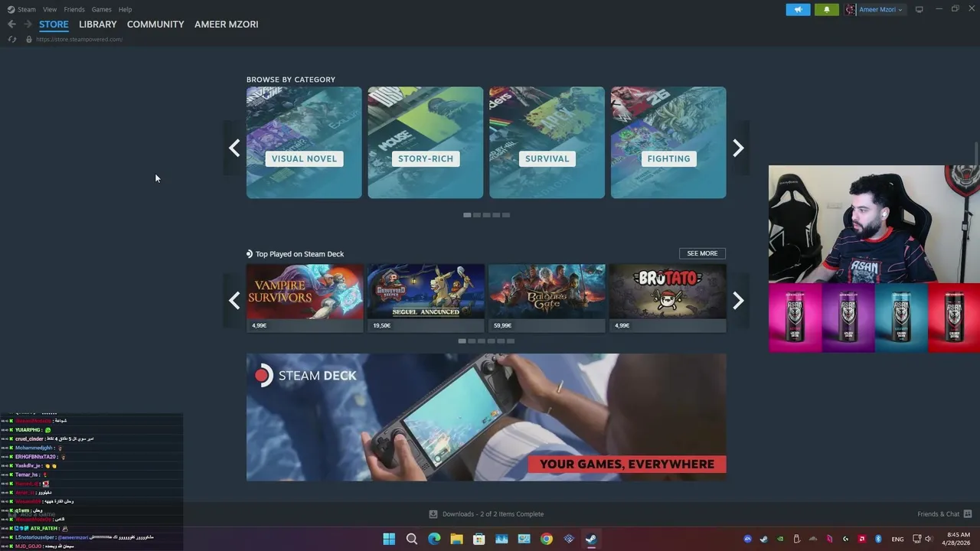Open the Steam menu
The height and width of the screenshot is (551, 980).
[x=27, y=9]
